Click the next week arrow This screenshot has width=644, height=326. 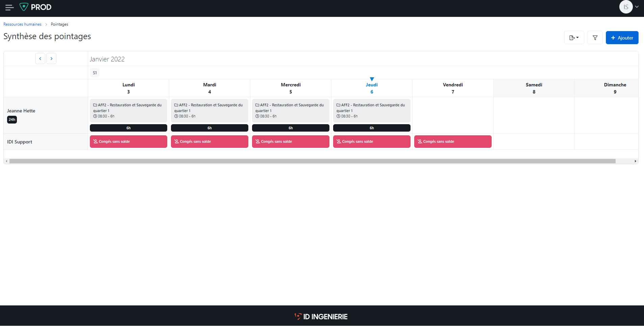click(x=51, y=58)
